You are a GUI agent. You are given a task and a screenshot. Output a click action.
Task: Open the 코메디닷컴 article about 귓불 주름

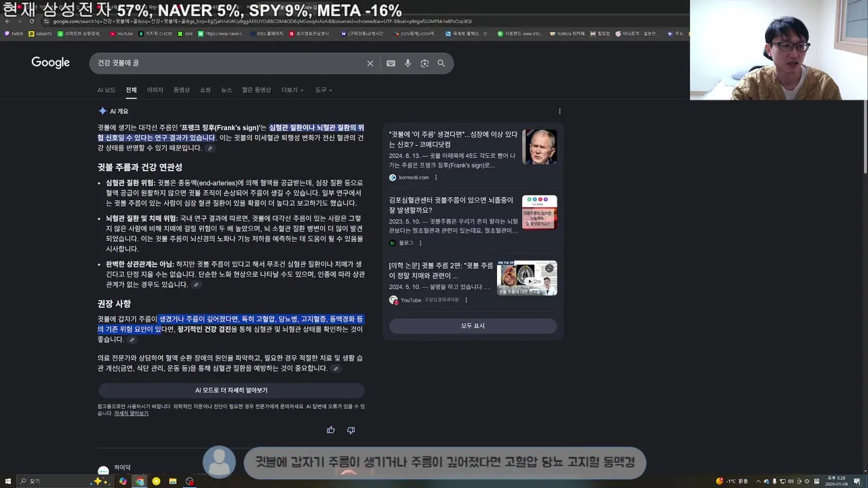click(453, 140)
